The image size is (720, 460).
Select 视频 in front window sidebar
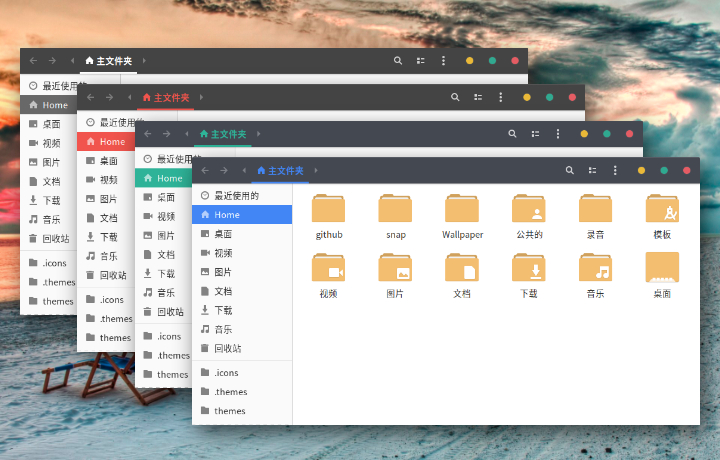pyautogui.click(x=242, y=253)
